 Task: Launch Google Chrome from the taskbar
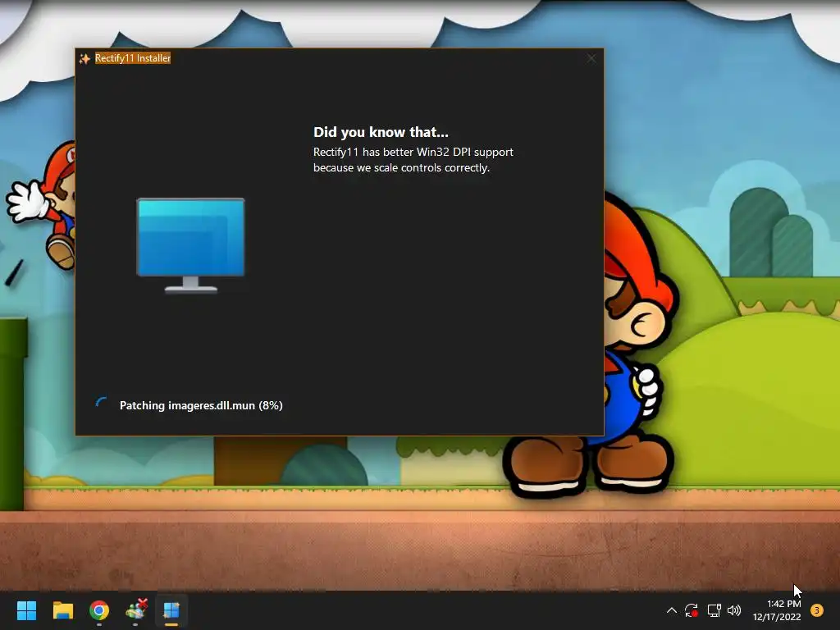tap(99, 610)
